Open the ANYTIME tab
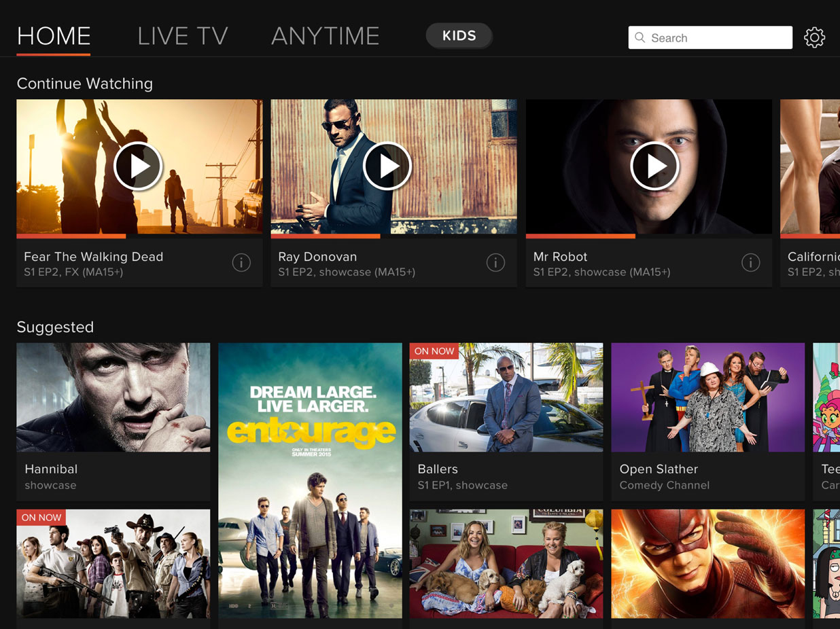The image size is (840, 629). [325, 36]
